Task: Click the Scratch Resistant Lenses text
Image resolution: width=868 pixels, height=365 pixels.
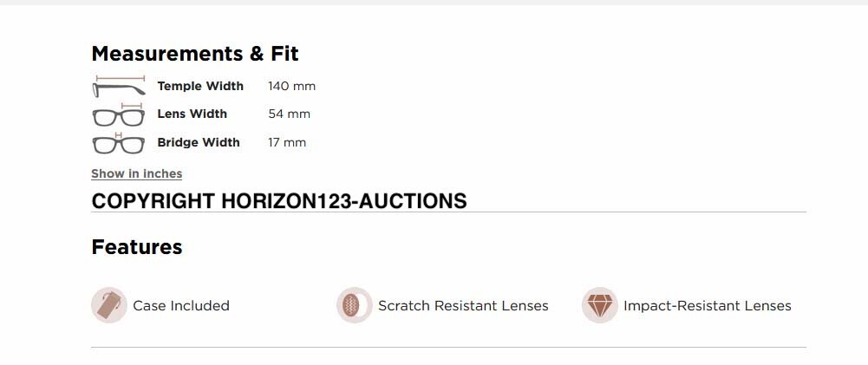Action: click(463, 305)
